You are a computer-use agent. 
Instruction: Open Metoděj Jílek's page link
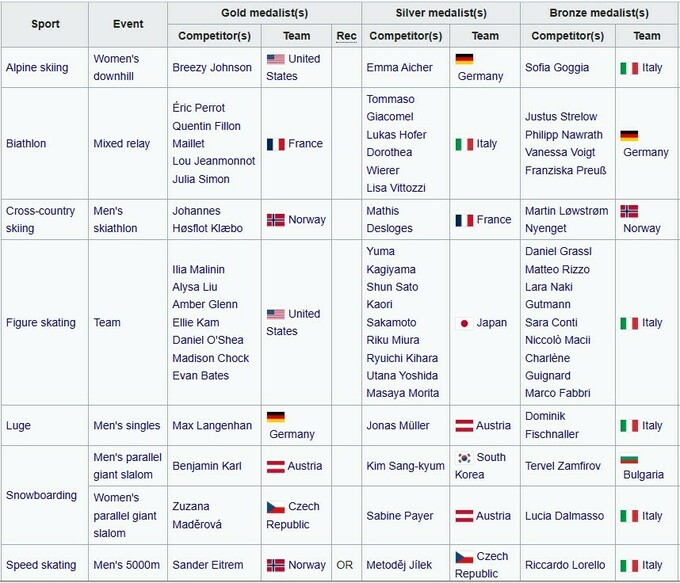pyautogui.click(x=402, y=565)
